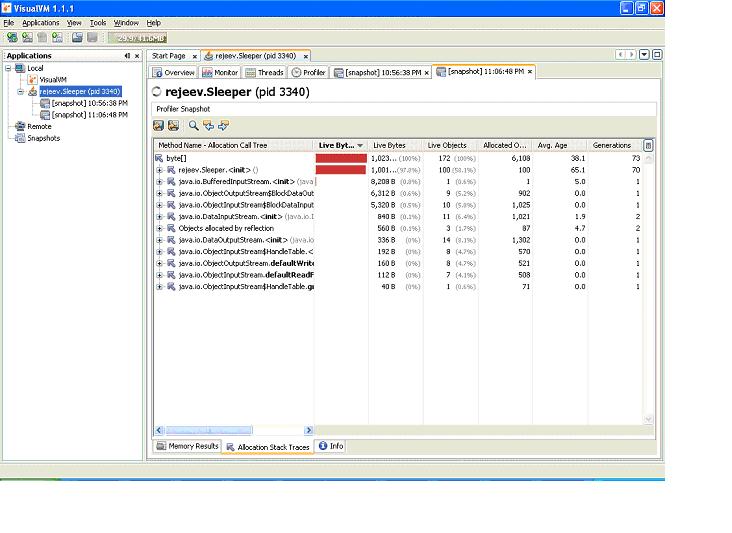Screen dimensions: 732x533
Task: Switch to the Threads tab
Action: (x=265, y=72)
